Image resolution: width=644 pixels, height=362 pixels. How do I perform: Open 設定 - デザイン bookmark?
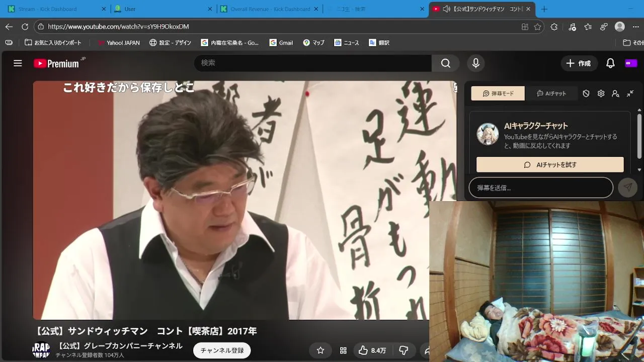171,43
